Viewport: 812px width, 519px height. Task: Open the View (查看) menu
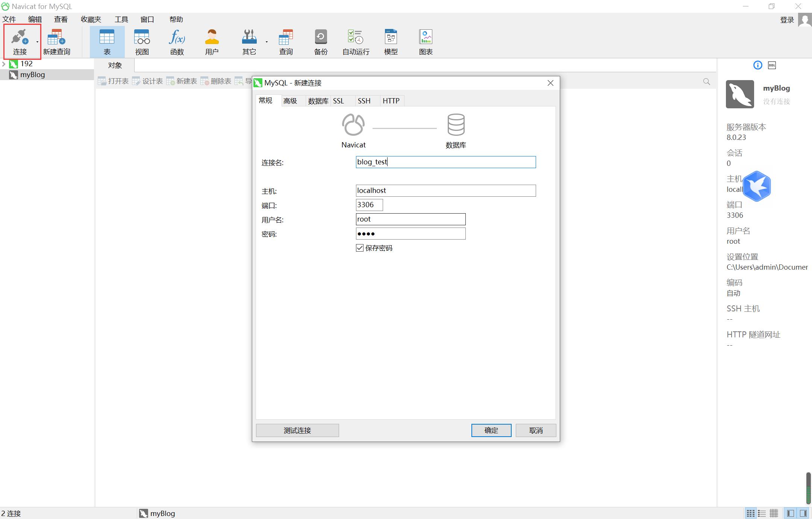[61, 19]
